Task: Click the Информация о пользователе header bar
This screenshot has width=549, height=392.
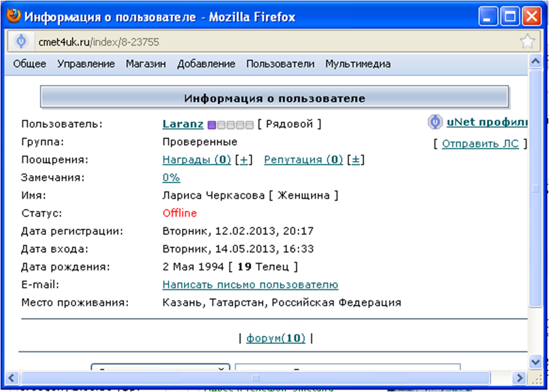Action: click(275, 98)
